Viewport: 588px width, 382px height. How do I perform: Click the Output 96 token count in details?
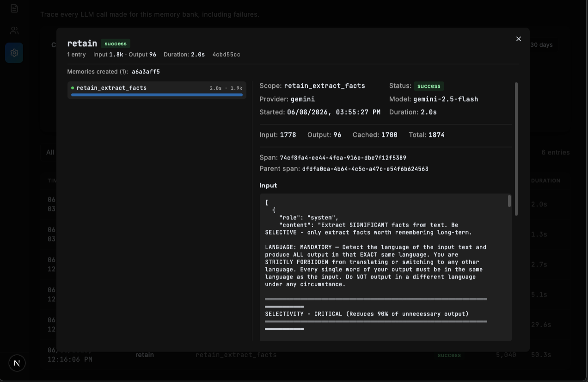tap(337, 135)
